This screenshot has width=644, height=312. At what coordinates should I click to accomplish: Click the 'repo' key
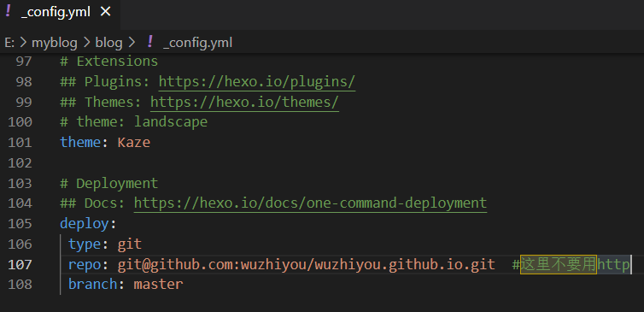click(x=85, y=264)
